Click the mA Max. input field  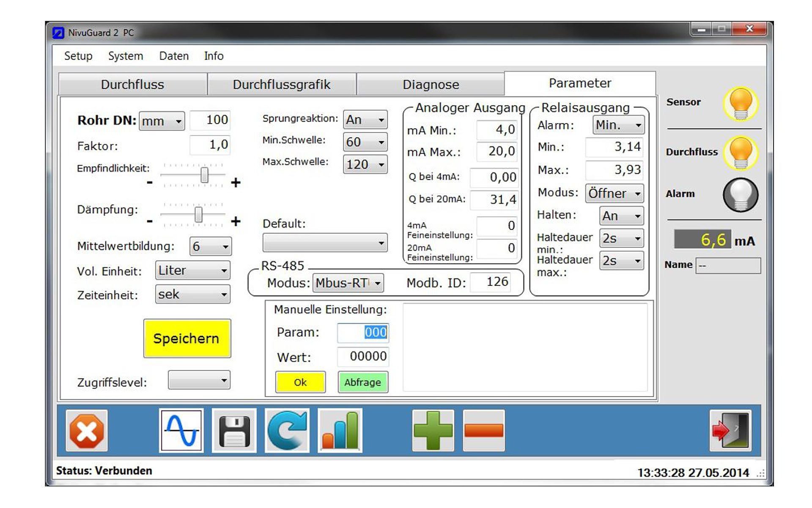[497, 151]
